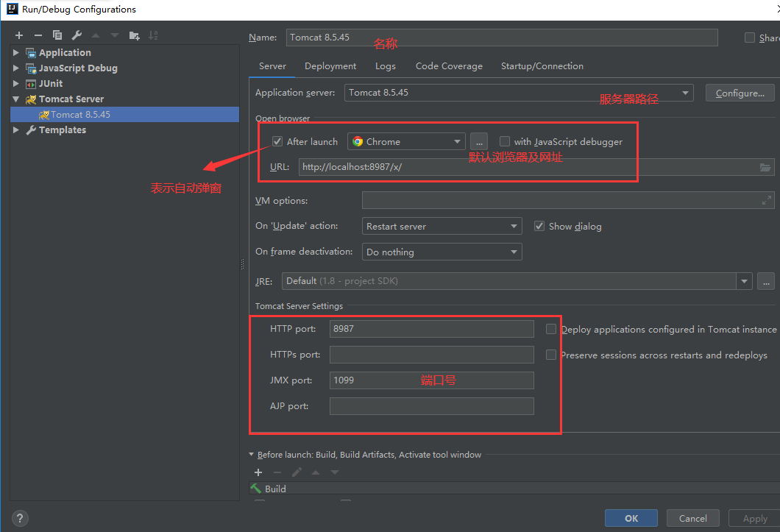Viewport: 780px width, 532px height.
Task: Remove selected configuration with minus icon
Action: 38,35
